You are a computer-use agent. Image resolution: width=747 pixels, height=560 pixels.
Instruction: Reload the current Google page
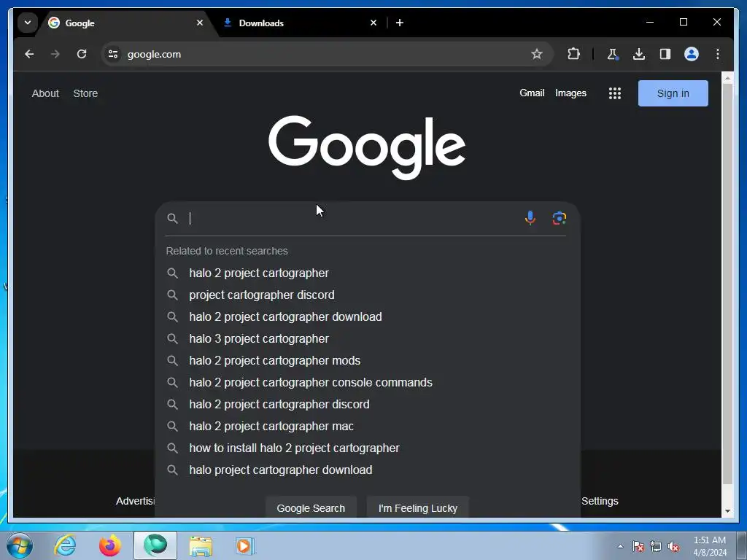coord(82,54)
